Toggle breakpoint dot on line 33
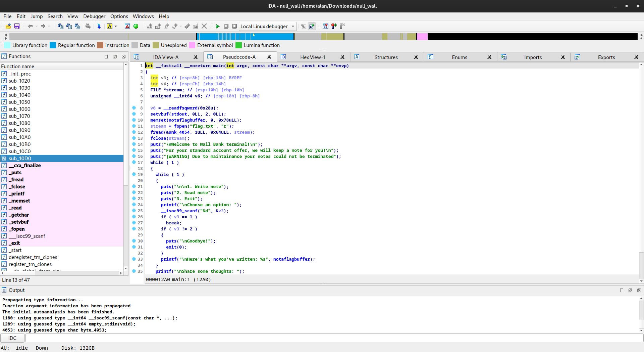644x352 pixels. click(134, 259)
